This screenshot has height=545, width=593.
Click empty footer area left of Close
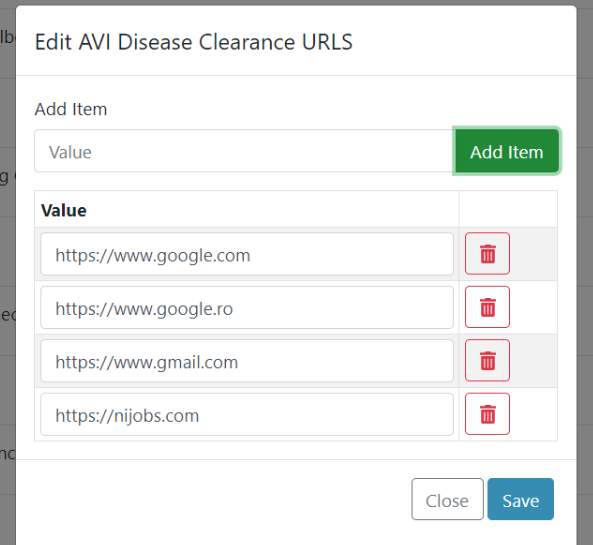(x=214, y=499)
